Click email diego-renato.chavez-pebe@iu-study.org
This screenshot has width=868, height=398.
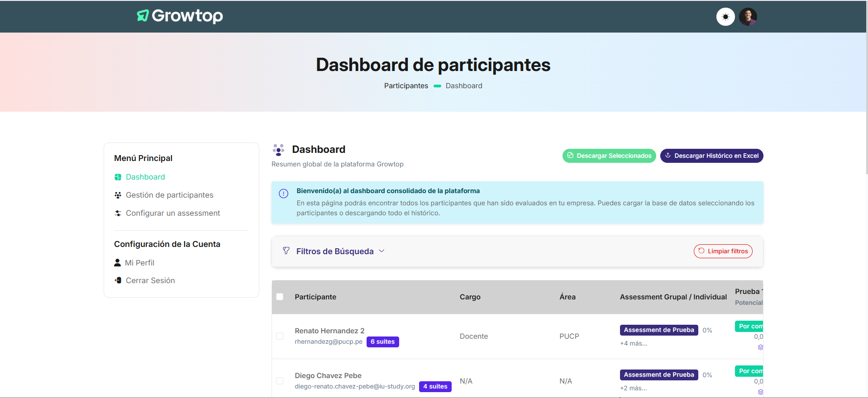click(355, 387)
